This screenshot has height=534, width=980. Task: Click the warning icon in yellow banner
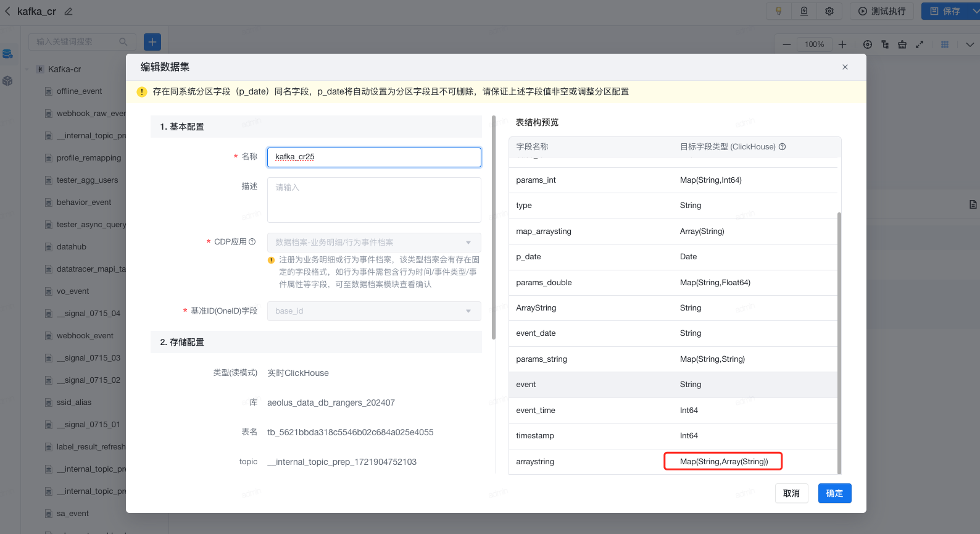point(141,92)
